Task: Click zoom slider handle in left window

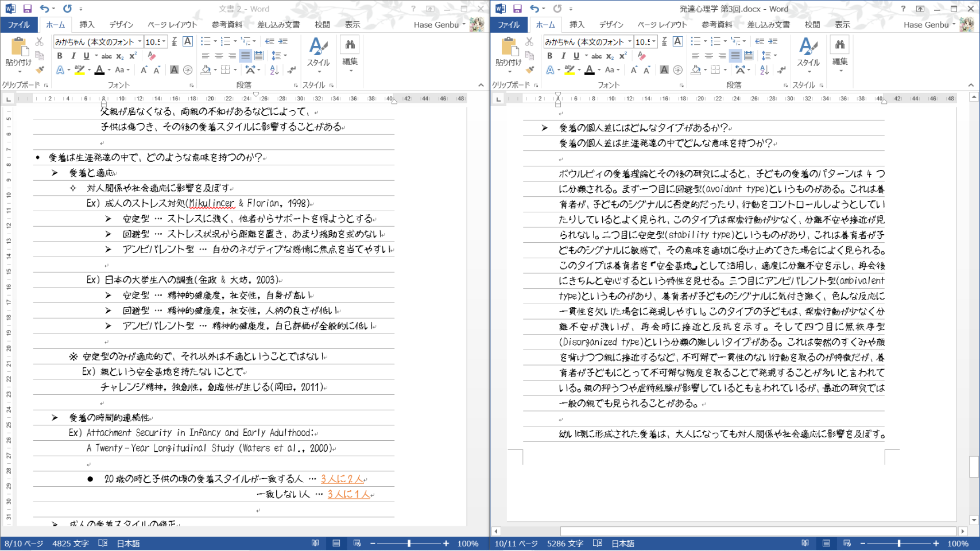Action: tap(409, 544)
